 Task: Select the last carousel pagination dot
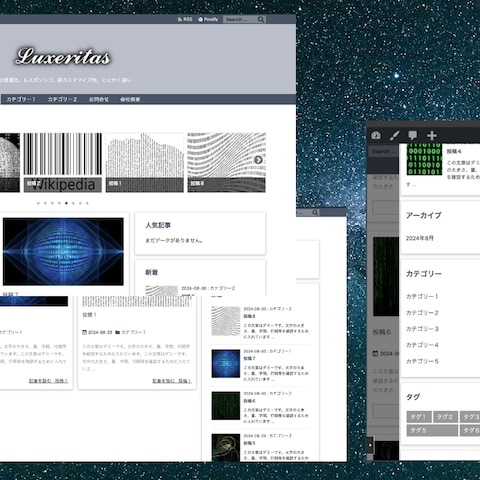[x=87, y=203]
